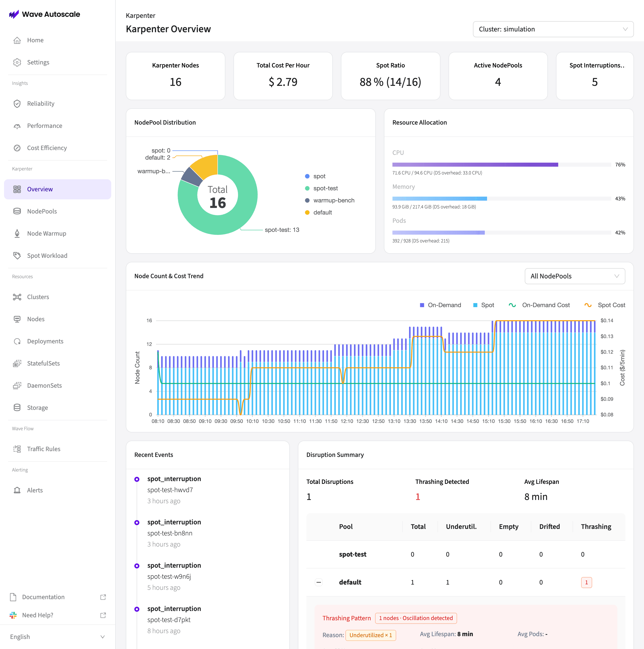The width and height of the screenshot is (644, 649).
Task: Open the NodePools page
Action: [58, 212]
